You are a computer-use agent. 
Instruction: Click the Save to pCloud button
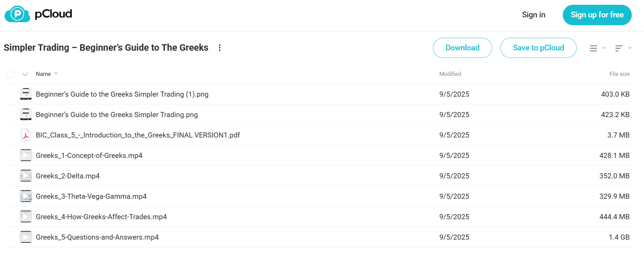pyautogui.click(x=538, y=48)
